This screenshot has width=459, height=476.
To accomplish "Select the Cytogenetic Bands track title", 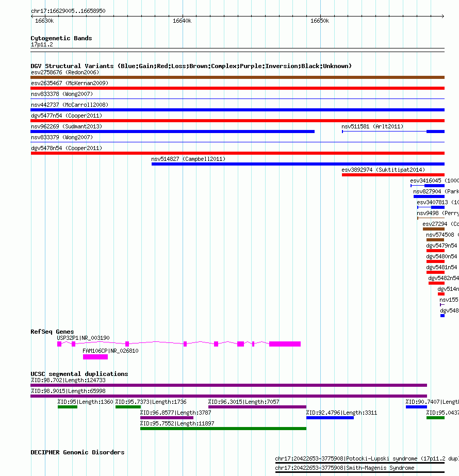I will click(x=61, y=38).
